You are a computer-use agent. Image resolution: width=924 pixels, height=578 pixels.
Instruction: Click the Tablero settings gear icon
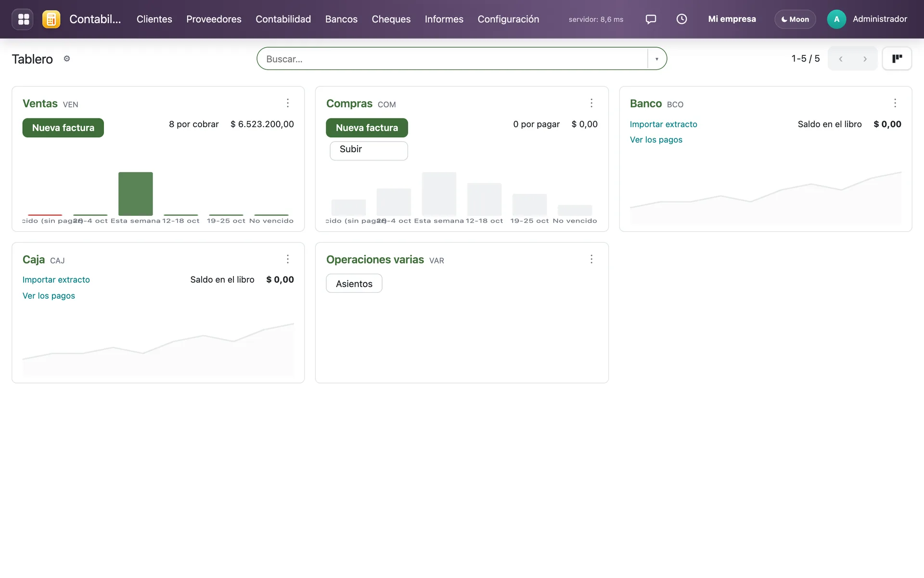click(67, 58)
